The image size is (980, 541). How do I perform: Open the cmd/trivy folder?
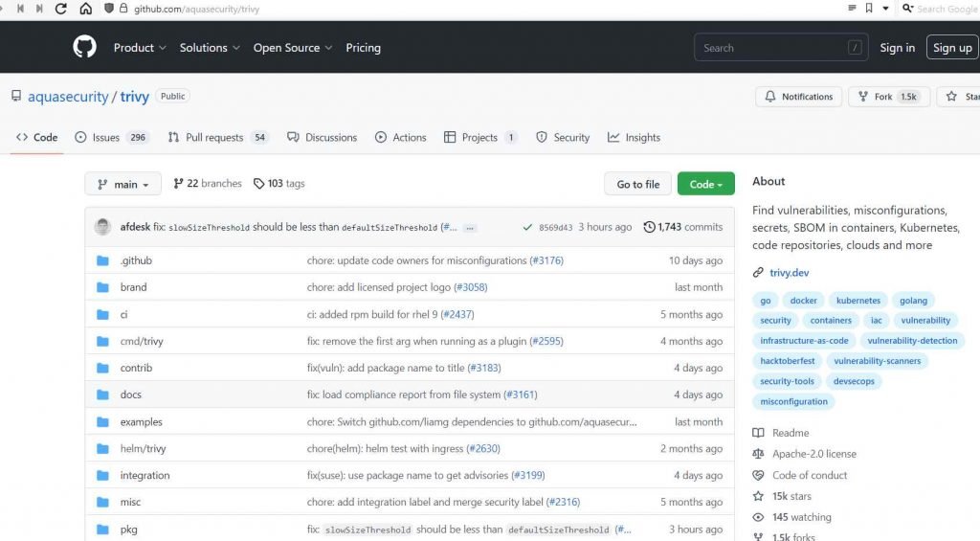coord(142,341)
